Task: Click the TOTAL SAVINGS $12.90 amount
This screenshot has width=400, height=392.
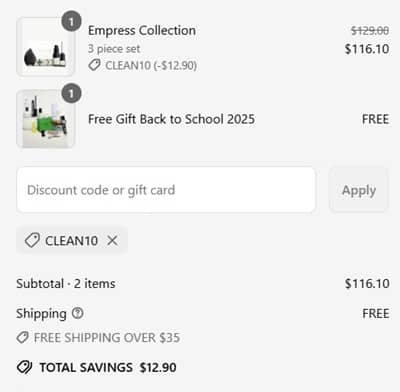Action: pyautogui.click(x=158, y=367)
